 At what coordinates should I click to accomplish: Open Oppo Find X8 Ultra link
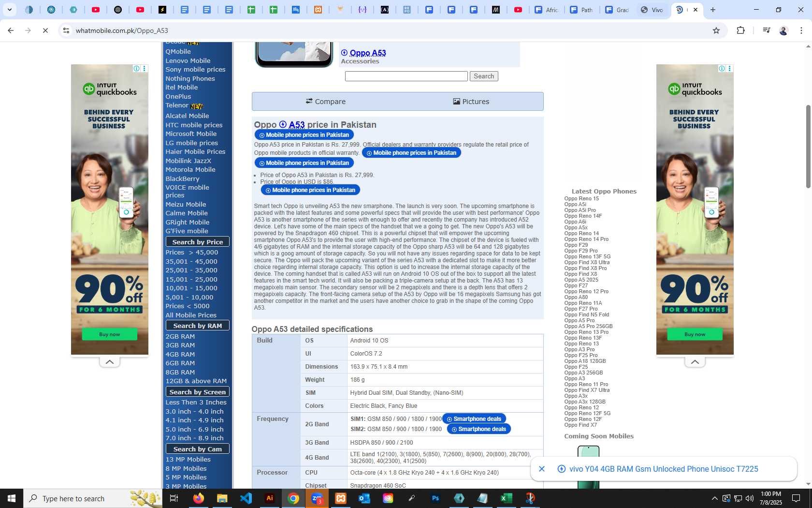(x=587, y=262)
